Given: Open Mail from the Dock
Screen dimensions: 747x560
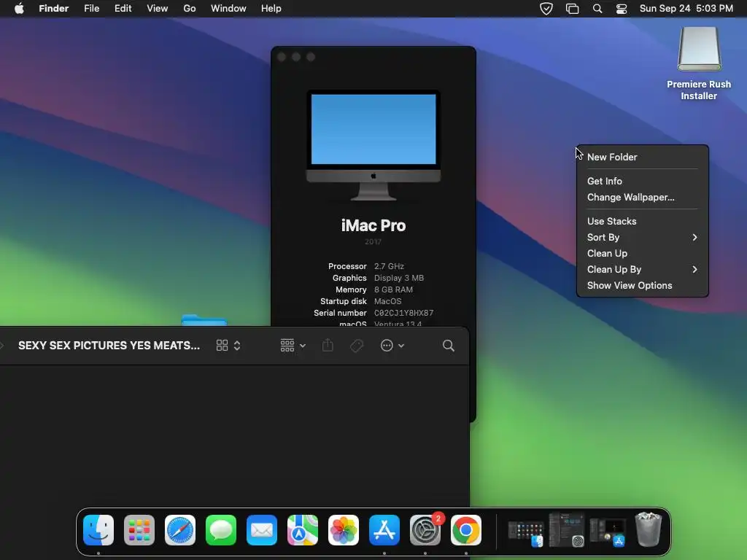Looking at the screenshot, I should [x=262, y=530].
